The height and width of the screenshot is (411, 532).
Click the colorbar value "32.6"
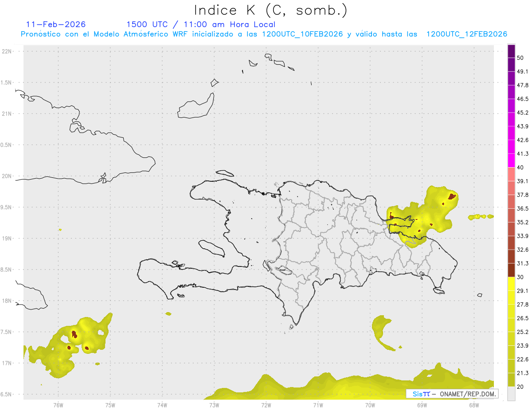point(523,250)
